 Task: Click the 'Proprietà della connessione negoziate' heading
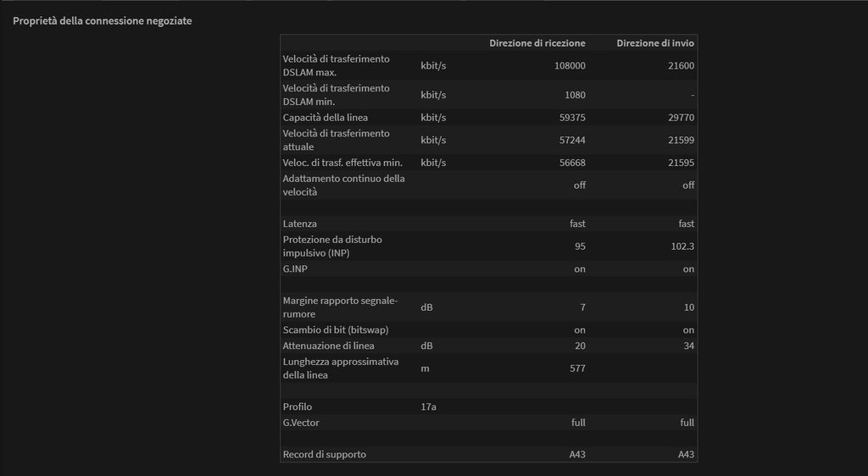pos(102,20)
